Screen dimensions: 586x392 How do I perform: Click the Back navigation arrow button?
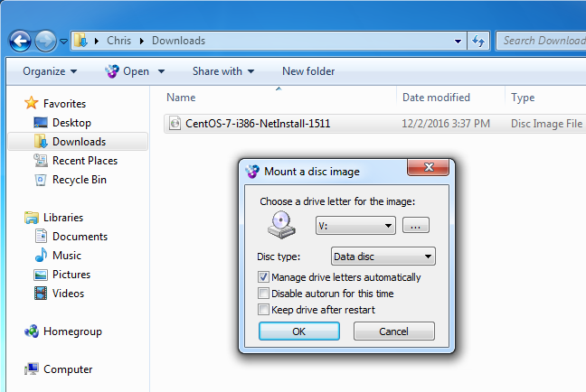(21, 41)
